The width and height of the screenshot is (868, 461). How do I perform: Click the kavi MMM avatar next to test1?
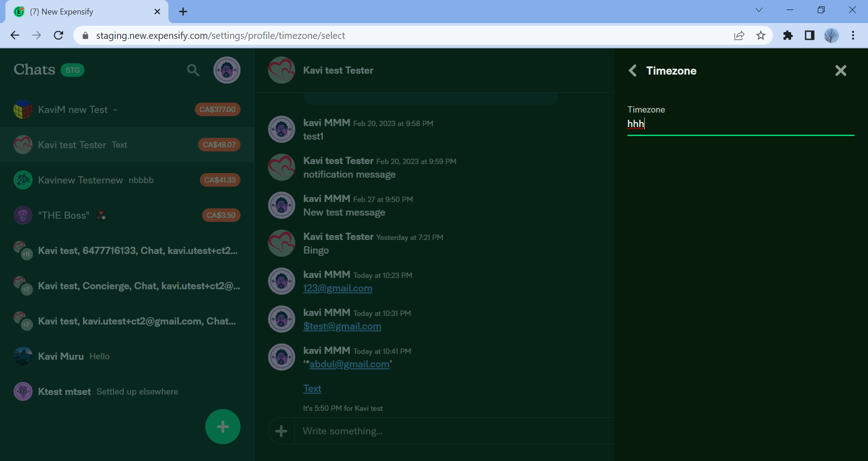coord(281,129)
